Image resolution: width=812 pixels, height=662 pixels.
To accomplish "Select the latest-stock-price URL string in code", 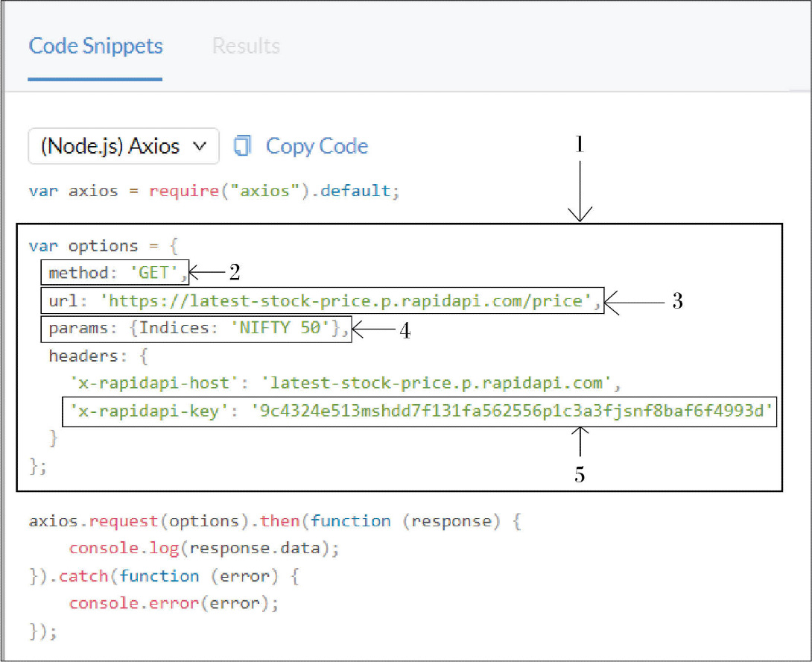I will pos(346,301).
